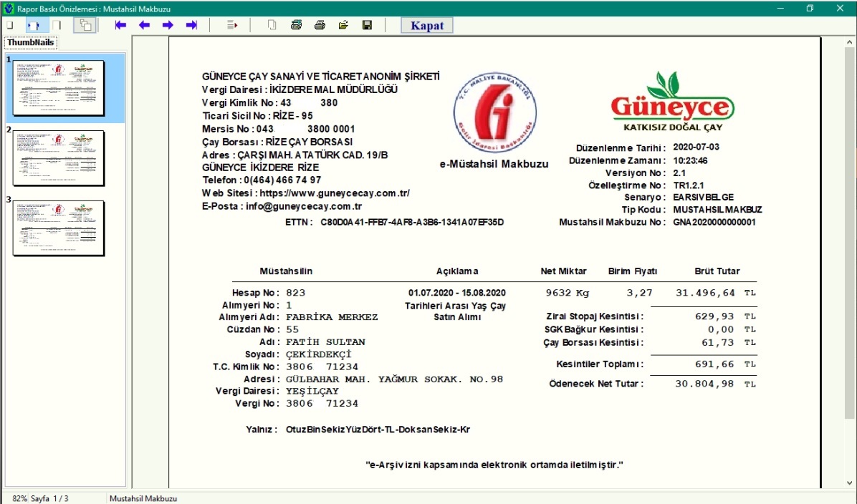The width and height of the screenshot is (857, 504).
Task: Click the SGK Bağkur Kesintisi value 0,00
Action: (x=722, y=329)
